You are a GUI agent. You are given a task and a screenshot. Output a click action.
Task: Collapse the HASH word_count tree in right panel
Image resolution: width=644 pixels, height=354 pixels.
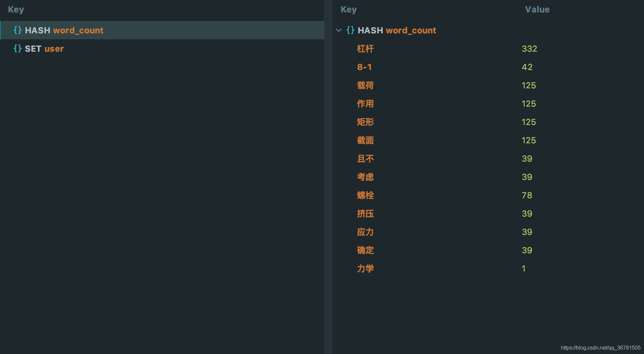(339, 30)
